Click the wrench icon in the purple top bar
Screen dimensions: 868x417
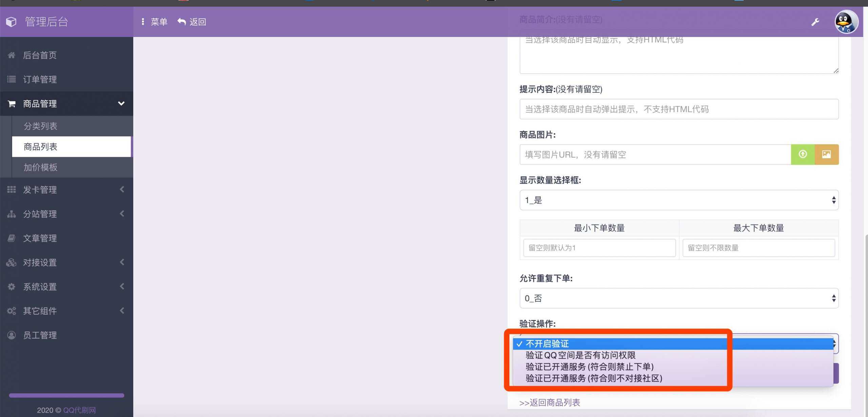tap(815, 21)
